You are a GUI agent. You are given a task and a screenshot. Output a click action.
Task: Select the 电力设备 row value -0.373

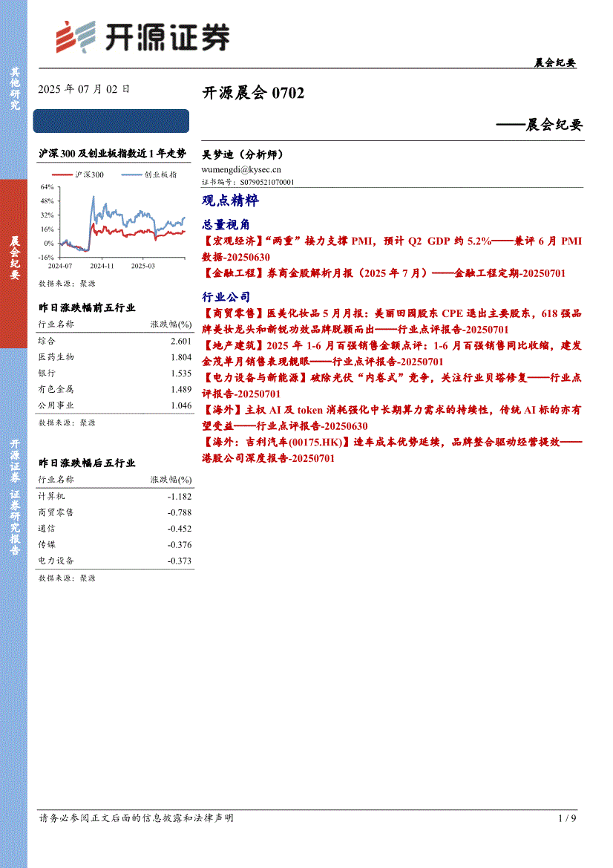[180, 561]
